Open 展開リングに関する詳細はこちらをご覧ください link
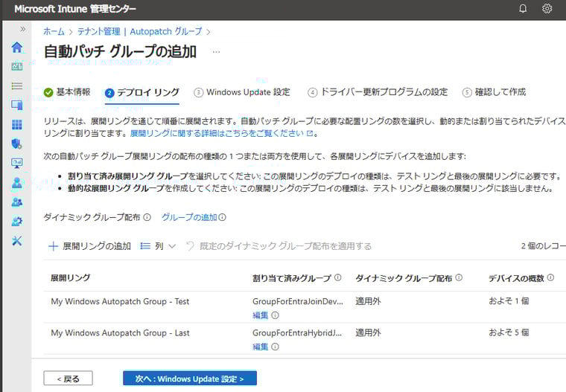This screenshot has height=392, width=566. pos(221,133)
